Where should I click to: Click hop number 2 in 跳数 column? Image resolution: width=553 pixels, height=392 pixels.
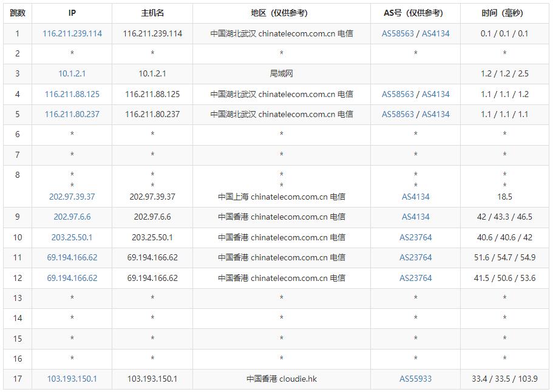coord(18,53)
